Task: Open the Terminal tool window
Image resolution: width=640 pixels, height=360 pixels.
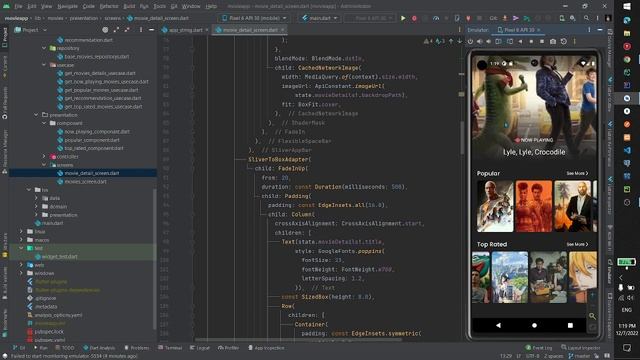Action: (x=170, y=348)
